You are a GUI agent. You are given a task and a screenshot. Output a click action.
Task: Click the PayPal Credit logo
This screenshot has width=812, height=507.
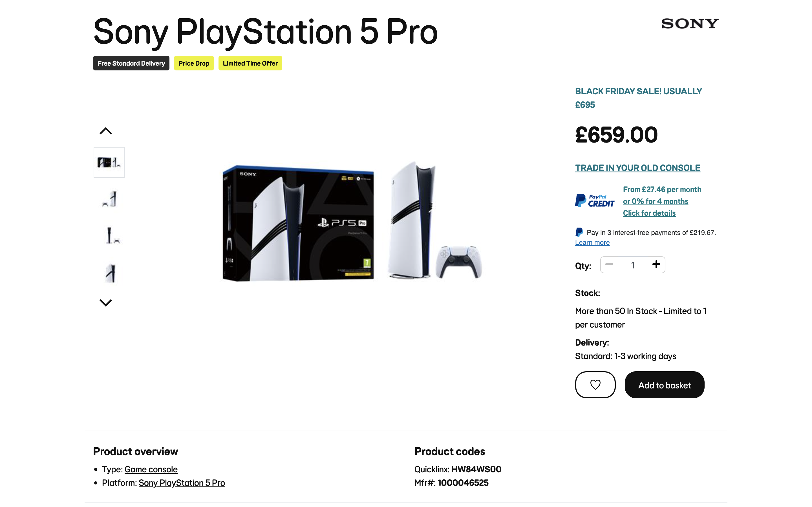click(595, 201)
